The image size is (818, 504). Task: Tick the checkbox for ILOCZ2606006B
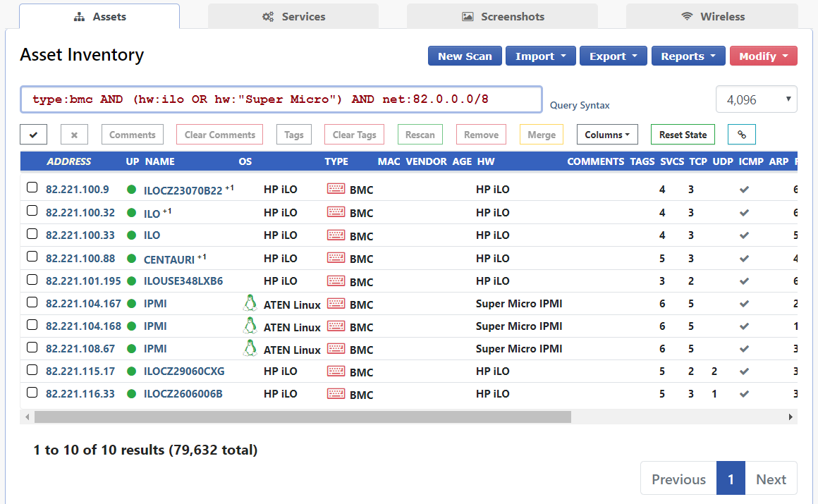click(32, 392)
